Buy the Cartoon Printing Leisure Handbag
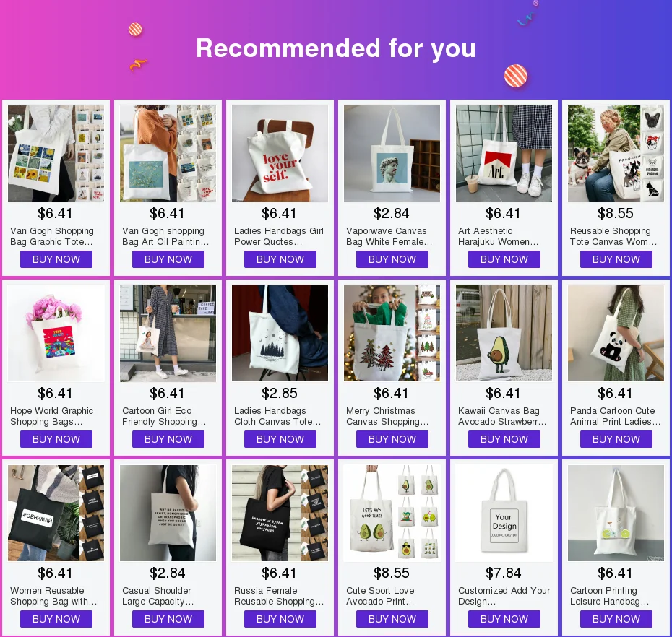The height and width of the screenshot is (637, 672). (x=616, y=619)
